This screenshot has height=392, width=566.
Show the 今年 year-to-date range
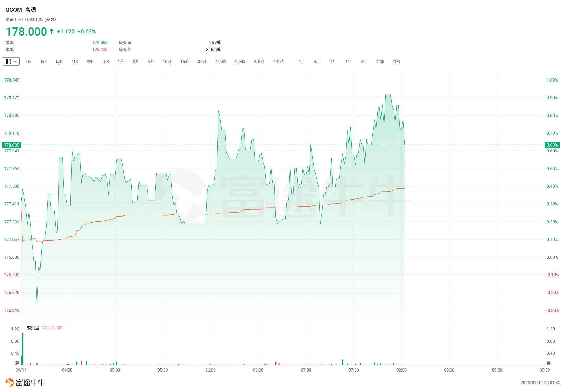[333, 61]
